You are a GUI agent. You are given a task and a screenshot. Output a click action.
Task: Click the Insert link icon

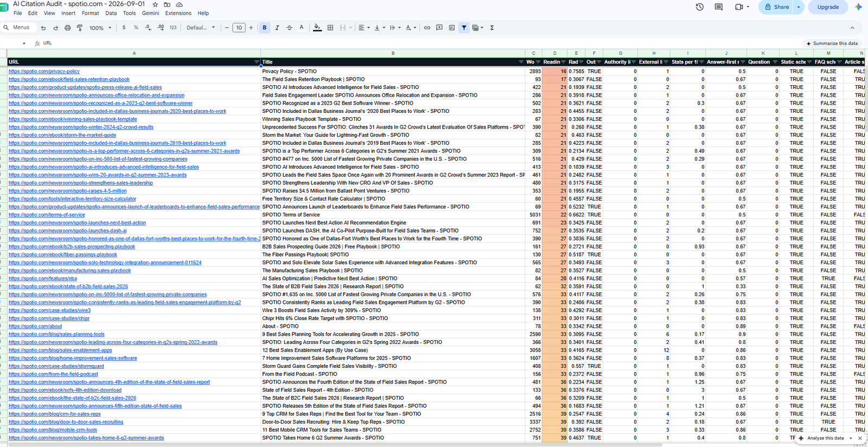pos(427,28)
